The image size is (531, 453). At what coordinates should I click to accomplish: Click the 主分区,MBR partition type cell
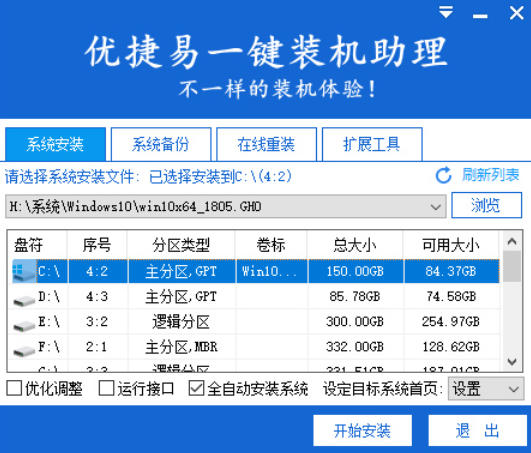point(181,347)
